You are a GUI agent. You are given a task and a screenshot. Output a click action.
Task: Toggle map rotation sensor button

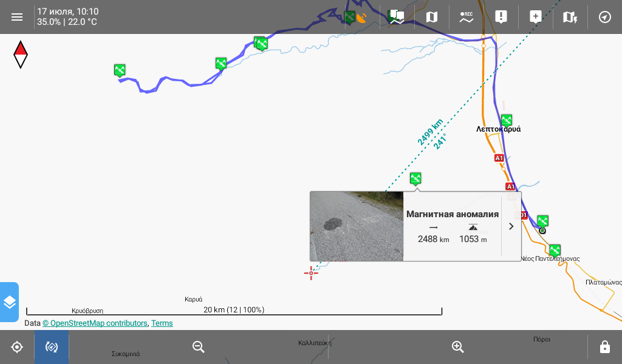[x=52, y=347]
